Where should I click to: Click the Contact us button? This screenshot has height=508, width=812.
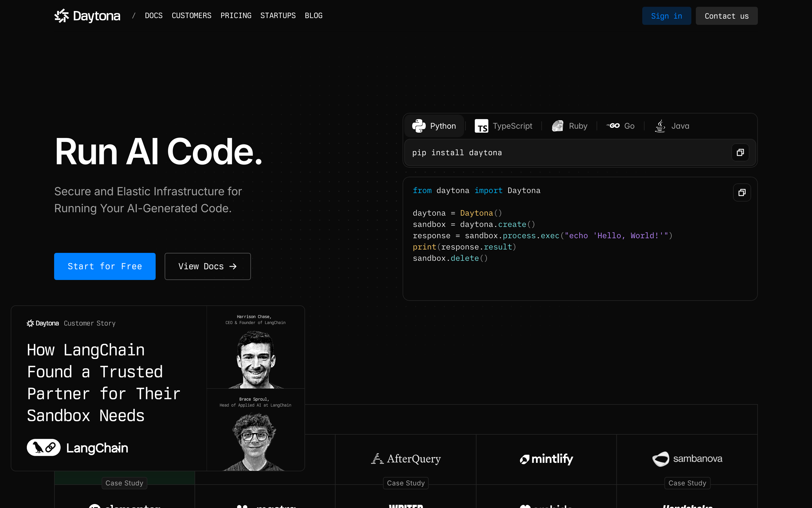727,16
